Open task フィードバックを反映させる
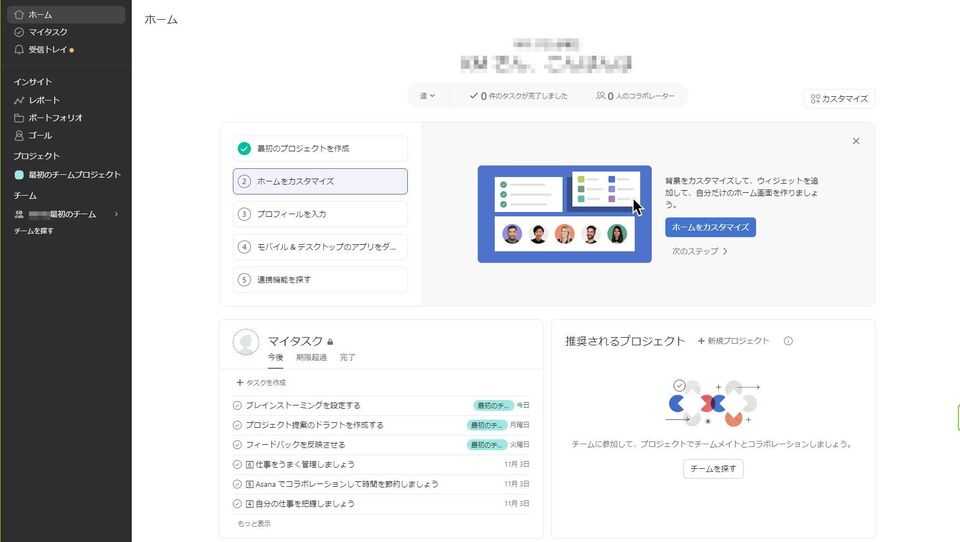The image size is (960, 542). tap(296, 445)
